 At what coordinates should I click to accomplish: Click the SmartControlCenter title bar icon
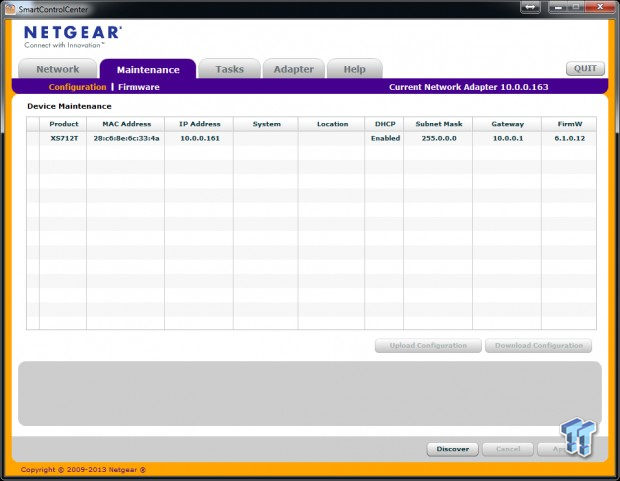pos(10,9)
